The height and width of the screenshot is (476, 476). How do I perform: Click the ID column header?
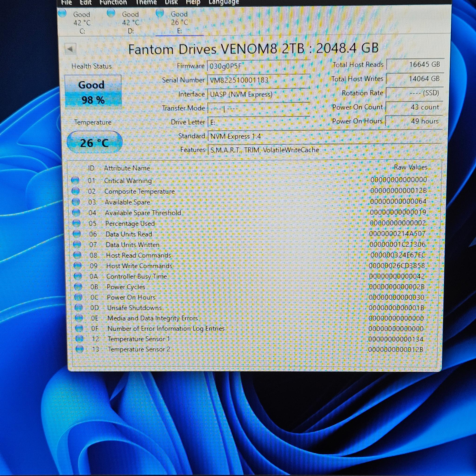click(x=91, y=168)
